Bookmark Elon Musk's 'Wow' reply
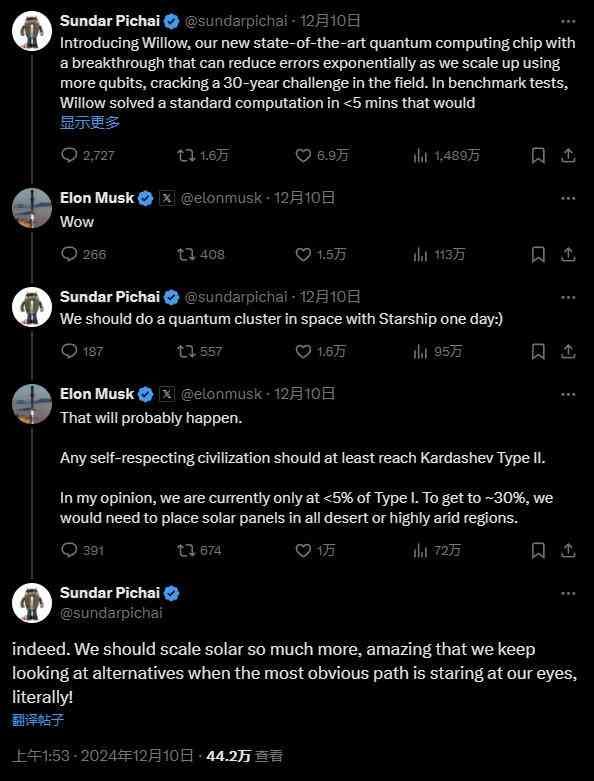This screenshot has height=781, width=594. click(x=538, y=255)
